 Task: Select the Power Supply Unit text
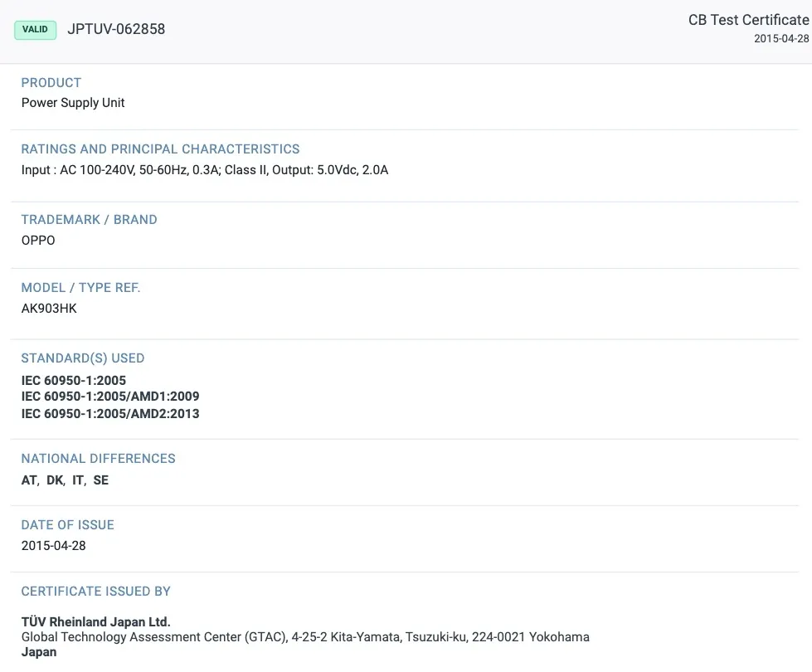point(72,103)
